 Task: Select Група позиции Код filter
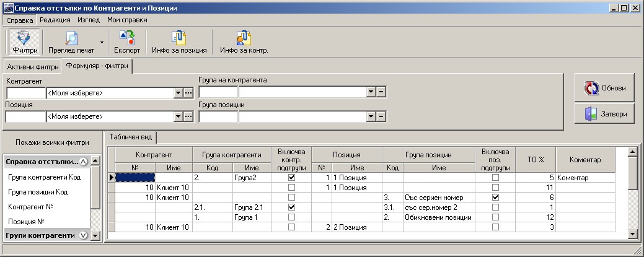pyautogui.click(x=38, y=192)
